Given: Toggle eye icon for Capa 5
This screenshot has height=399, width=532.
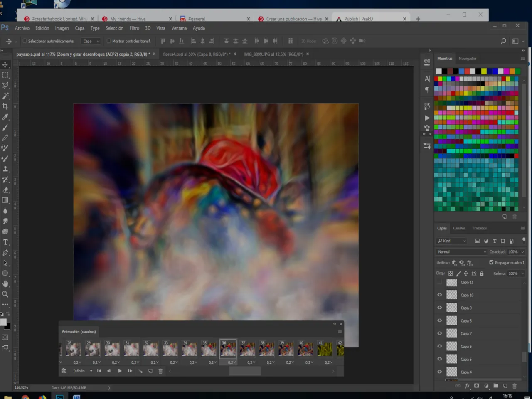Looking at the screenshot, I should point(439,359).
